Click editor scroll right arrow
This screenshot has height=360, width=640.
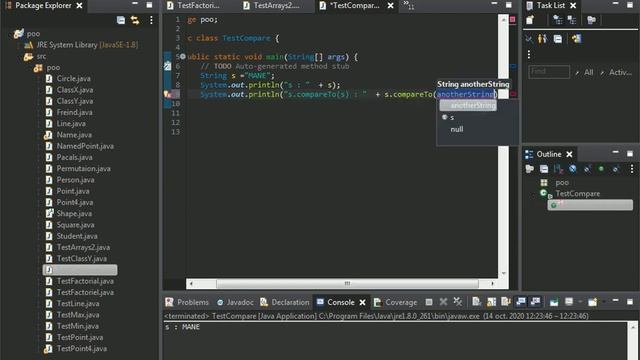493,283
